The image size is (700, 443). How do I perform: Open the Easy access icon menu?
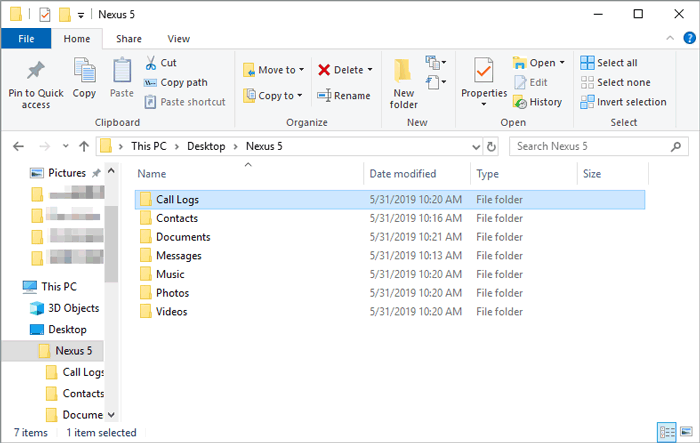pyautogui.click(x=435, y=82)
